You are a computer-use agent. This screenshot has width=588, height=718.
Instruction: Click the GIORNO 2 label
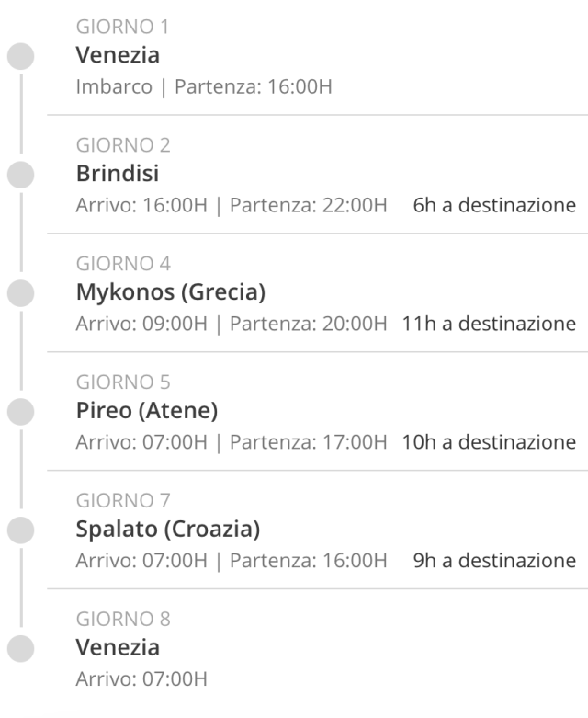click(123, 145)
